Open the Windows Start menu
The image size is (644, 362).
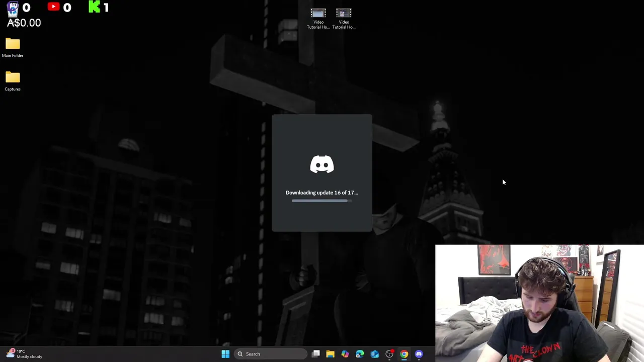click(225, 354)
